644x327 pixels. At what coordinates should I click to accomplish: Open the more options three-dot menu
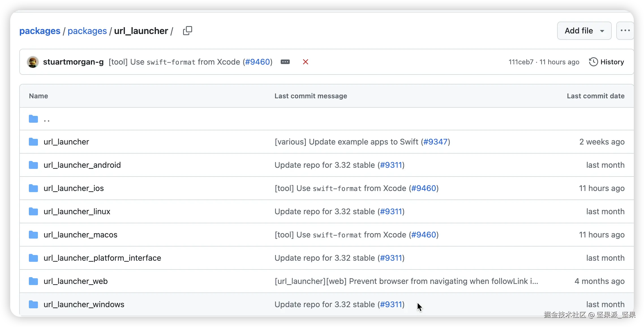pos(625,31)
